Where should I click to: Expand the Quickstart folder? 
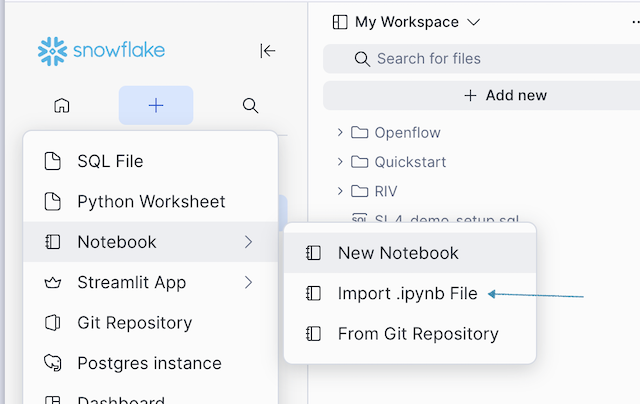341,162
